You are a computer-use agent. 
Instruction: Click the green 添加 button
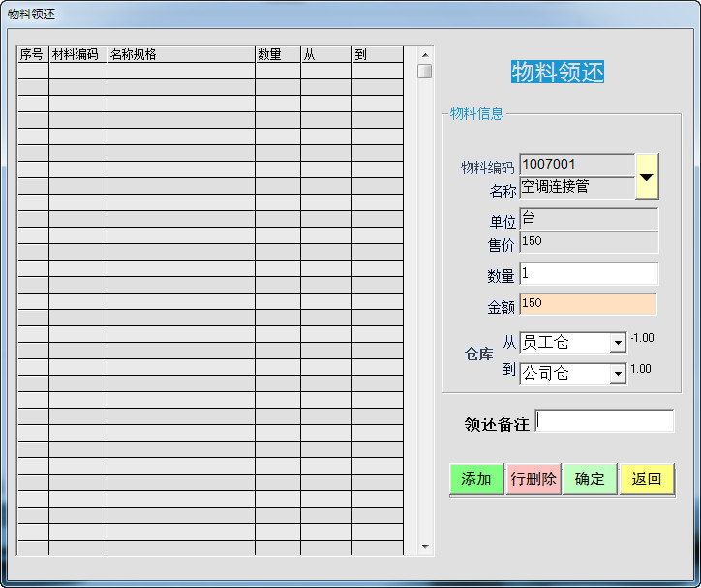[x=476, y=479]
